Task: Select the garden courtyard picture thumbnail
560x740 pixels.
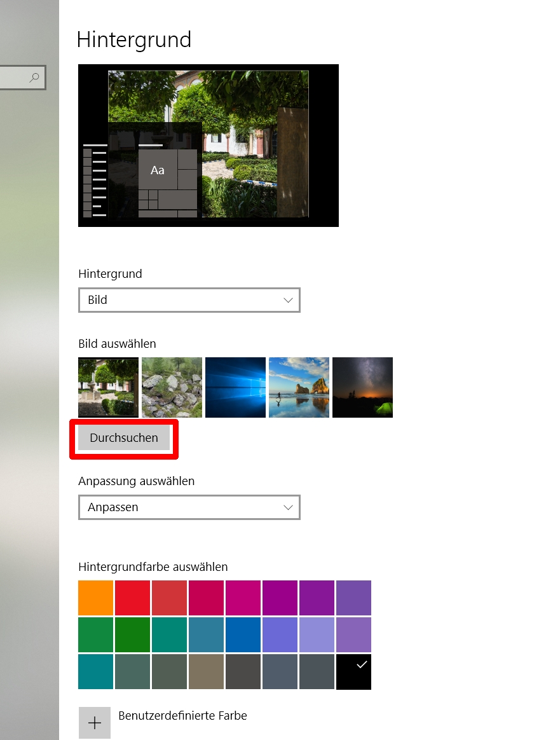Action: (x=109, y=387)
